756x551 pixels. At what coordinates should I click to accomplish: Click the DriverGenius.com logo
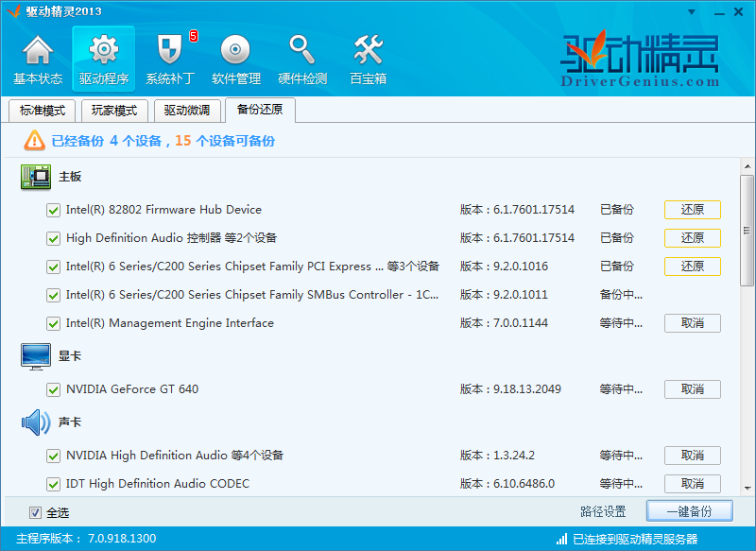point(640,60)
